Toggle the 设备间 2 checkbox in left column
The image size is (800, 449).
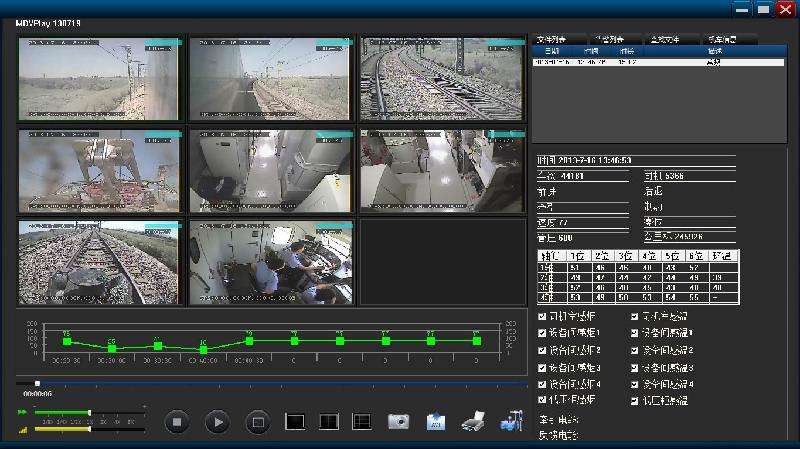(542, 350)
